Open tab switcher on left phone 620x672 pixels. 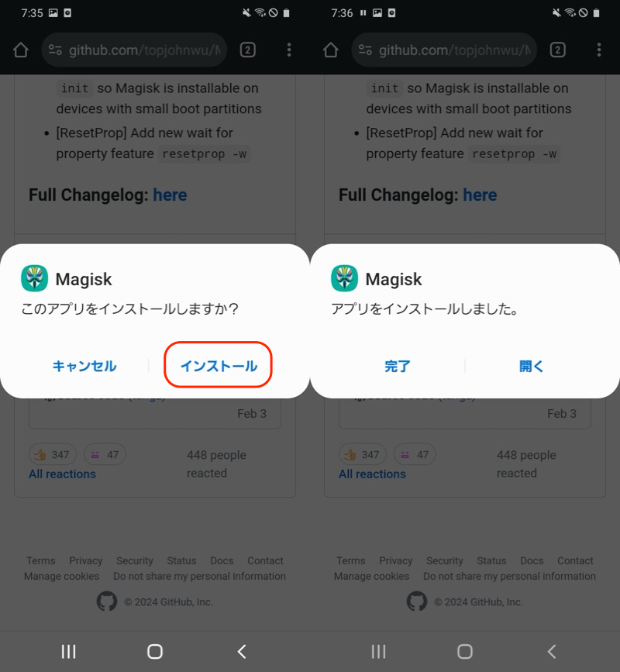(247, 50)
